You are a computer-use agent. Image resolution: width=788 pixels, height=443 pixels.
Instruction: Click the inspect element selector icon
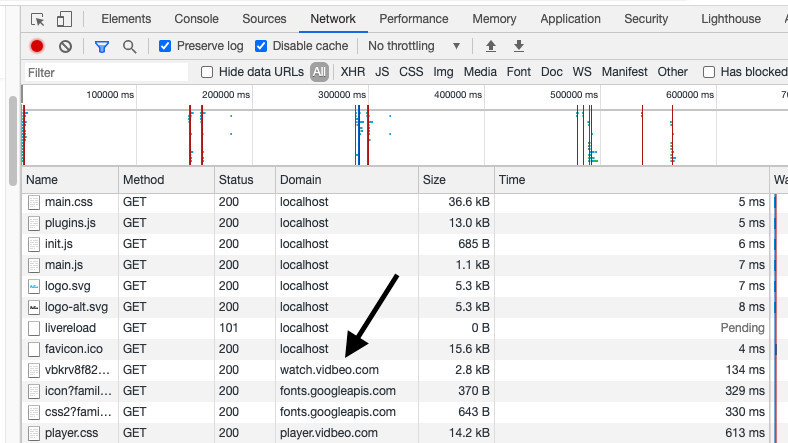[38, 19]
